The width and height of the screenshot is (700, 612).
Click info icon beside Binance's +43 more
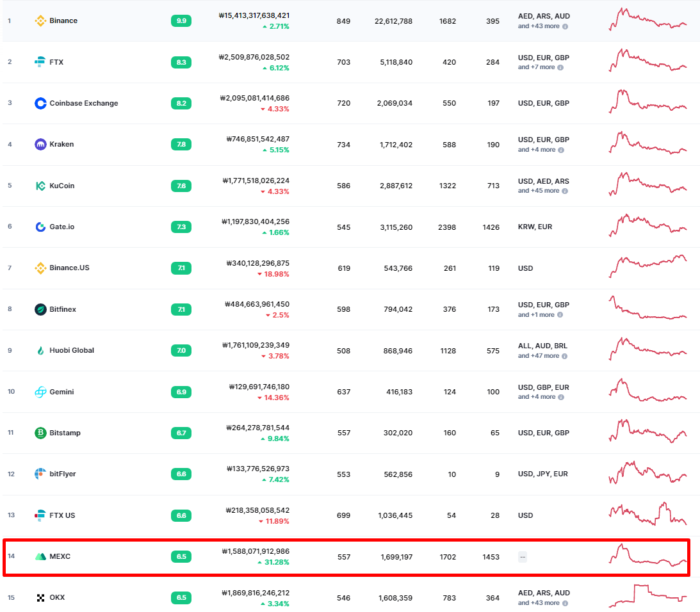click(x=565, y=26)
